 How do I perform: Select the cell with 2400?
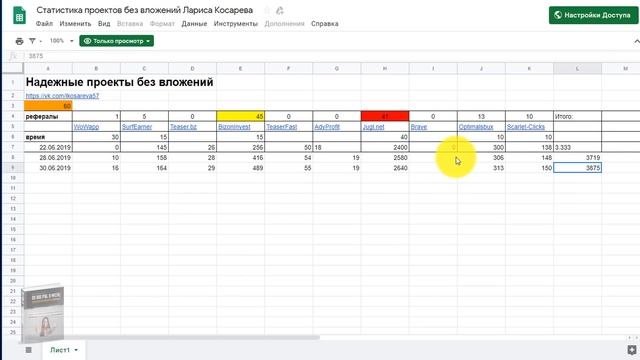385,147
